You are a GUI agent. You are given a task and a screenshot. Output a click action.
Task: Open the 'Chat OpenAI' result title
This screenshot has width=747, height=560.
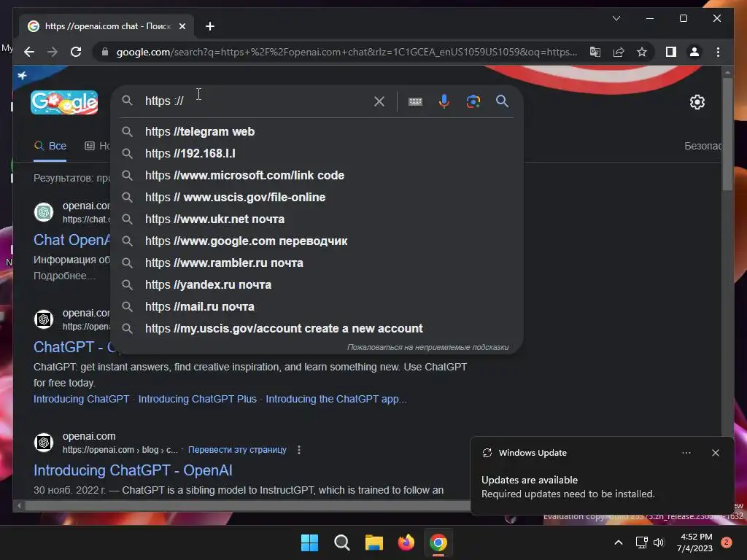pyautogui.click(x=71, y=240)
